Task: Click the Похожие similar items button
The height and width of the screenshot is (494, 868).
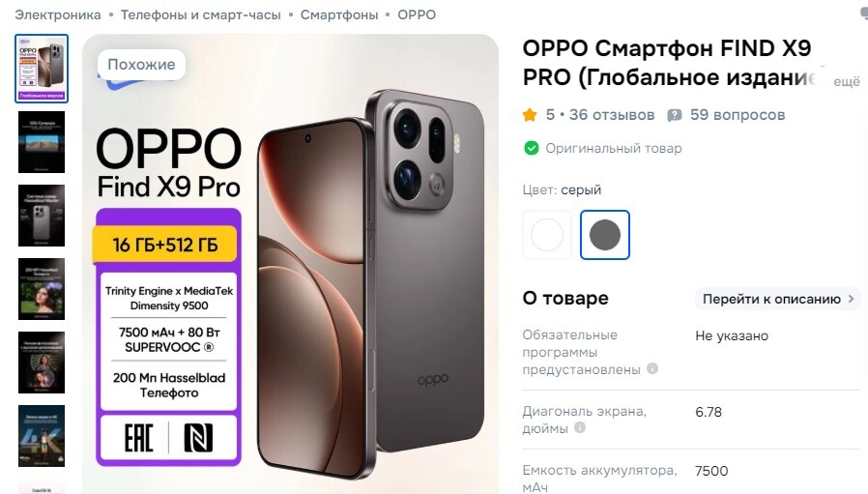Action: 141,64
